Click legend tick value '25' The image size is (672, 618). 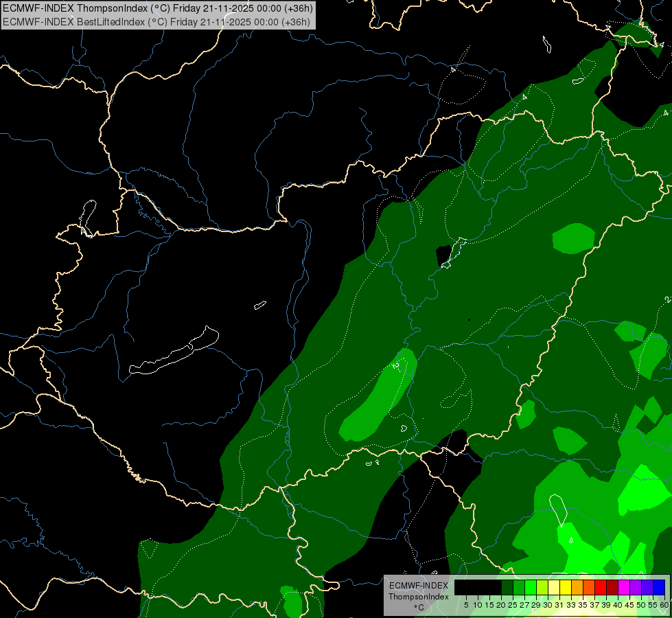pyautogui.click(x=513, y=605)
